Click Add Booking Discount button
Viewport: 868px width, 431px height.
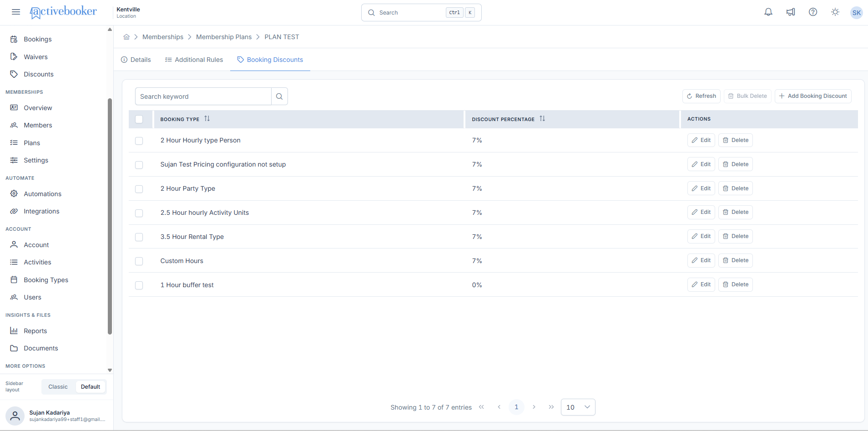[x=813, y=96]
